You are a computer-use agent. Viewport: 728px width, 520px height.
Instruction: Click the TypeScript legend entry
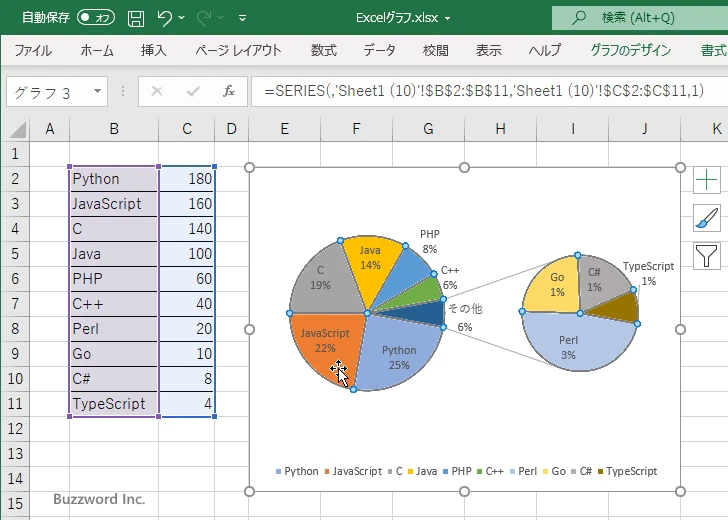coord(628,471)
